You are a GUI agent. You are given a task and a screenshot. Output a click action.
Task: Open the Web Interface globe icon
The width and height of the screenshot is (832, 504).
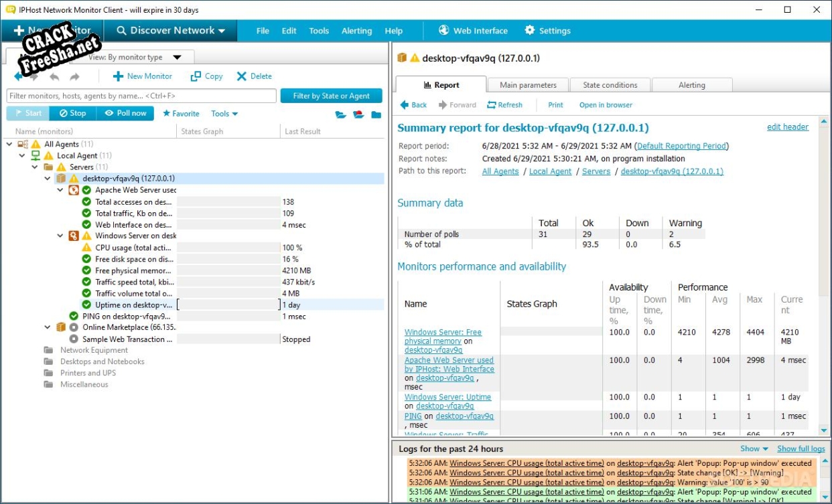tap(443, 30)
